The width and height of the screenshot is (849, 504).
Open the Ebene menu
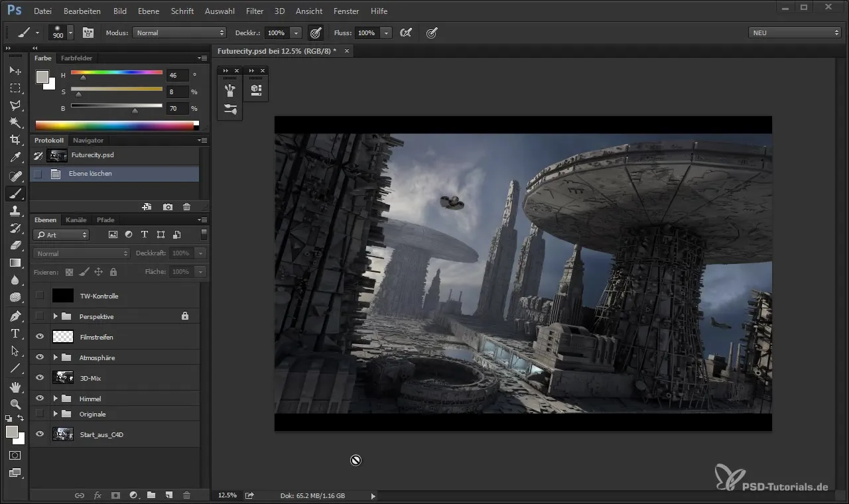pyautogui.click(x=148, y=11)
